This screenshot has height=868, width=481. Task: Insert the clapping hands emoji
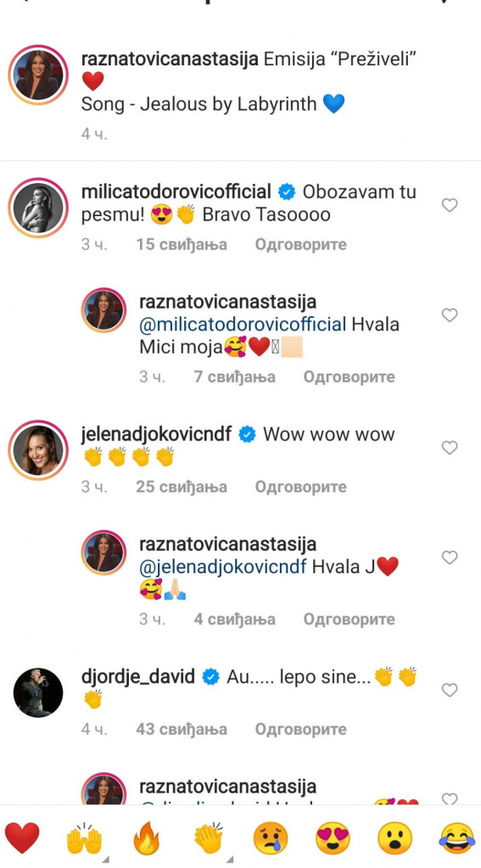click(209, 837)
